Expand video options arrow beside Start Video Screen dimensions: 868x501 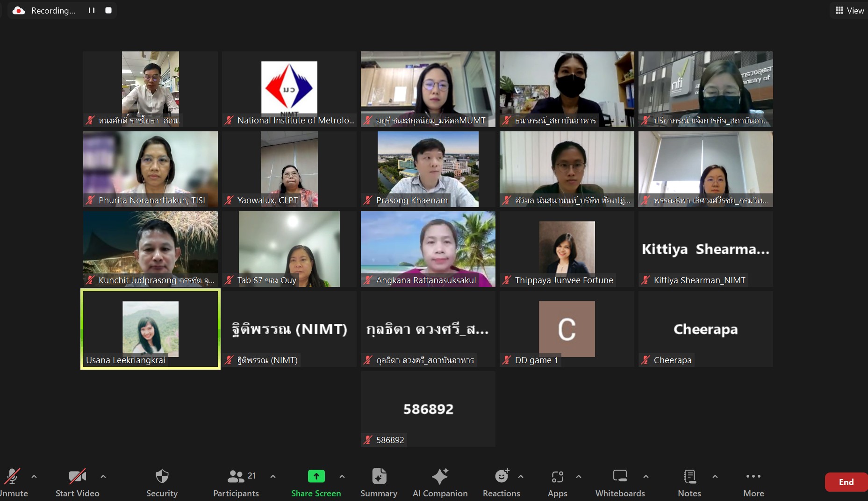(103, 477)
